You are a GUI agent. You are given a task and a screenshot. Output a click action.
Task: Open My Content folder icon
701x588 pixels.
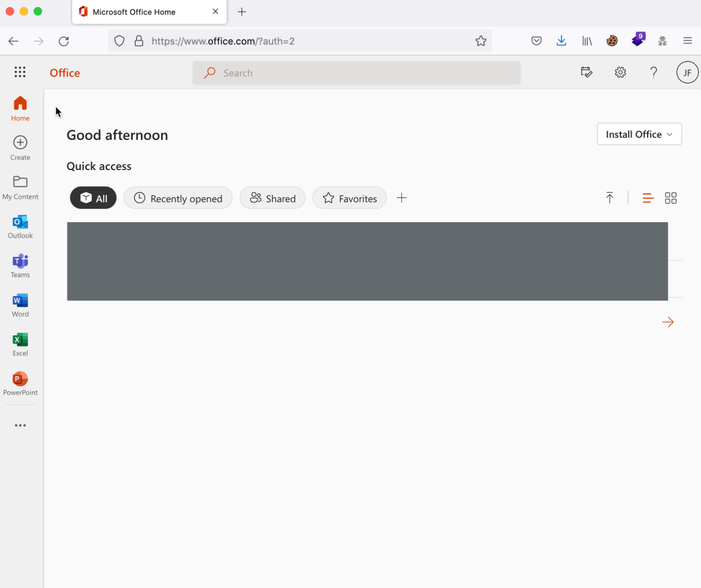pos(20,182)
